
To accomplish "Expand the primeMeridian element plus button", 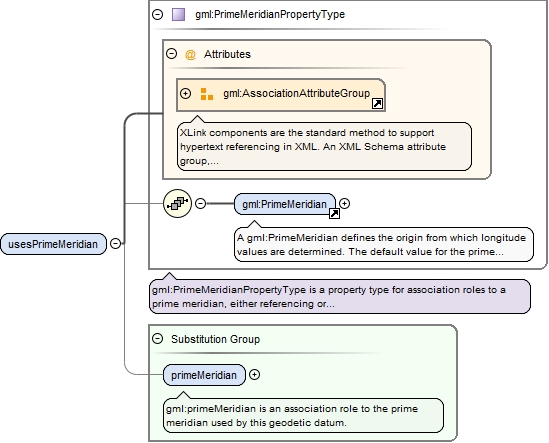I will [254, 375].
